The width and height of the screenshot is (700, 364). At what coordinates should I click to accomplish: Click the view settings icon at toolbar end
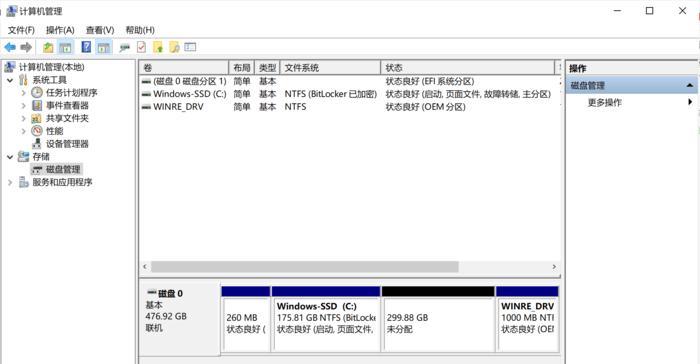pyautogui.click(x=190, y=47)
